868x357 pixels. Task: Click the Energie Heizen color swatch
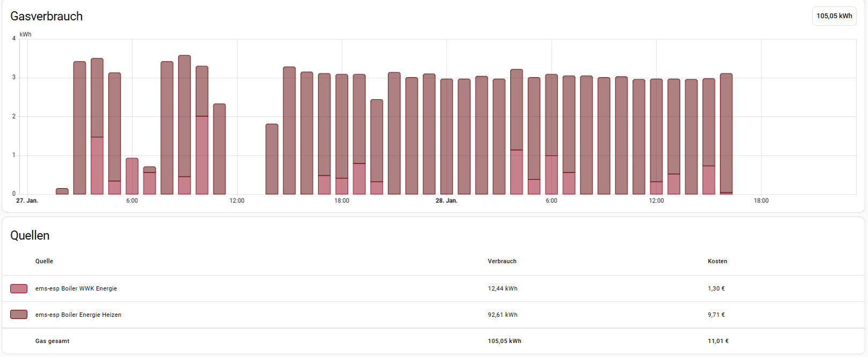pyautogui.click(x=19, y=315)
